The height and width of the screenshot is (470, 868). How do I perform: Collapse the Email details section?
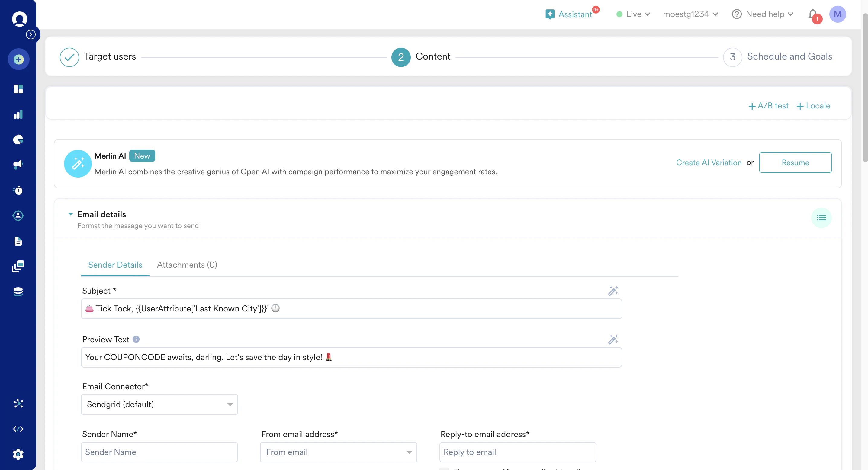(70, 214)
